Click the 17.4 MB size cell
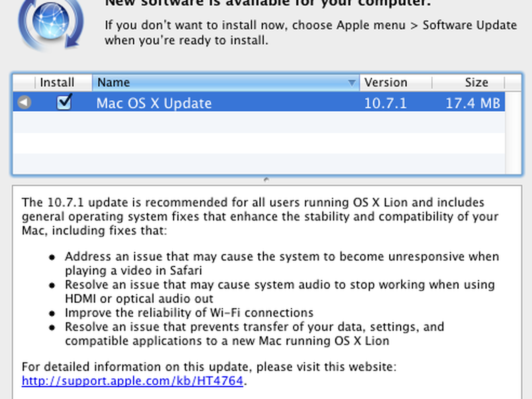The height and width of the screenshot is (399, 532). pos(473,103)
